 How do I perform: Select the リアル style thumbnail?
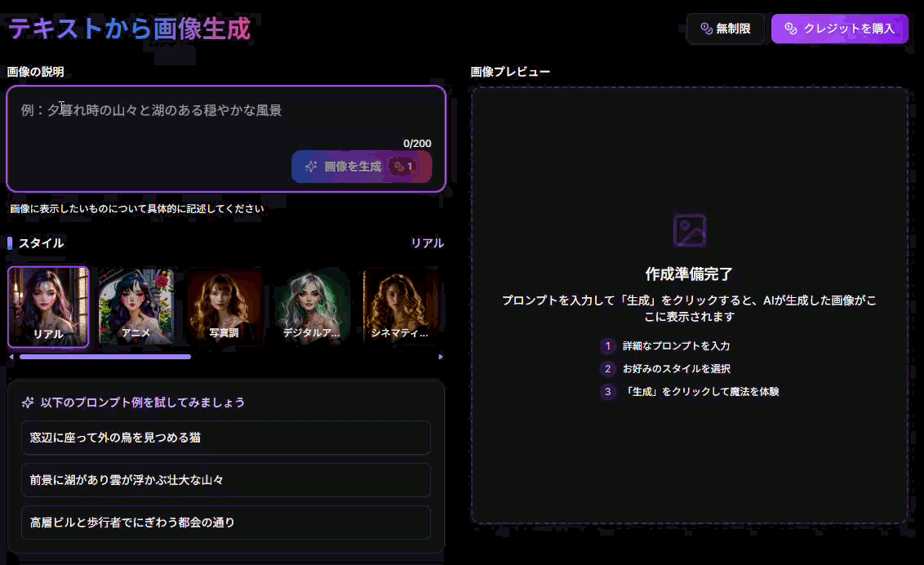coord(48,307)
